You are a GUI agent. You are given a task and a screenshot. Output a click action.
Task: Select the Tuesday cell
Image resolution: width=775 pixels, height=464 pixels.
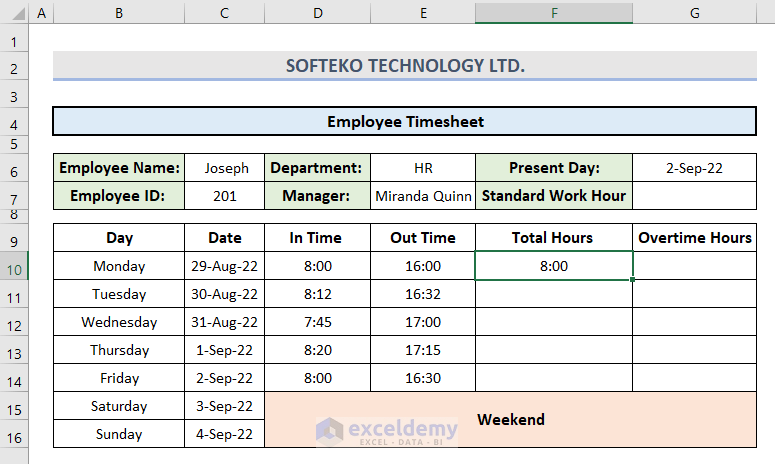tap(119, 294)
